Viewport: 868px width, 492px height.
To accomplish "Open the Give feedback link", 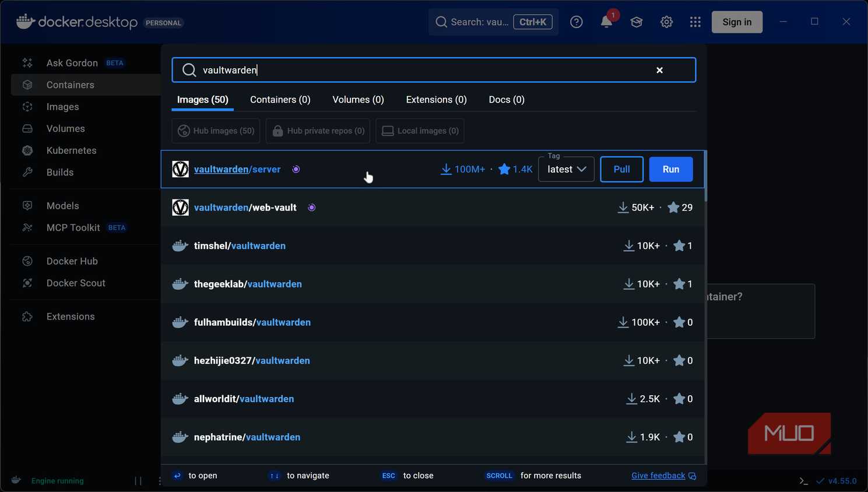I will pyautogui.click(x=663, y=476).
